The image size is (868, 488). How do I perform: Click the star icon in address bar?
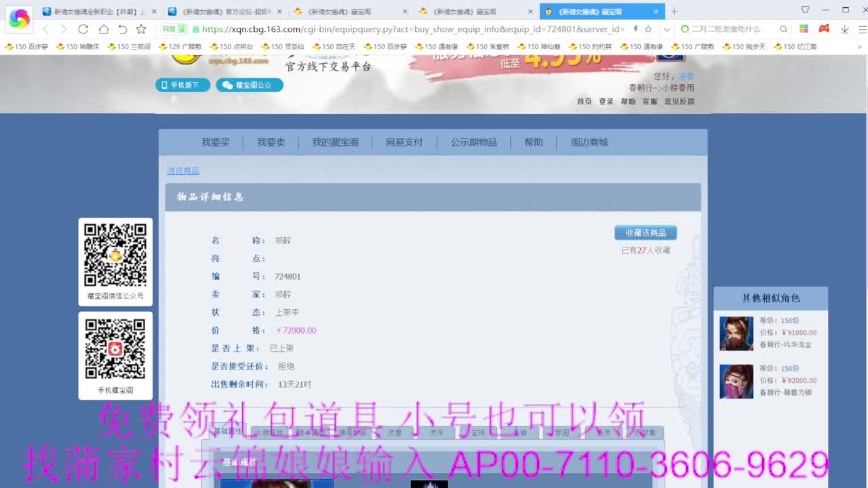[648, 29]
